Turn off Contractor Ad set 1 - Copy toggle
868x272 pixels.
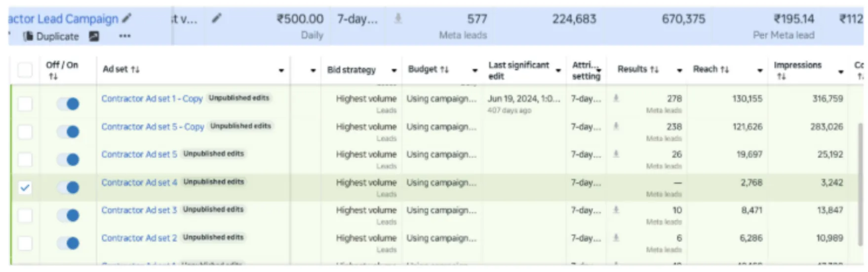click(x=68, y=104)
